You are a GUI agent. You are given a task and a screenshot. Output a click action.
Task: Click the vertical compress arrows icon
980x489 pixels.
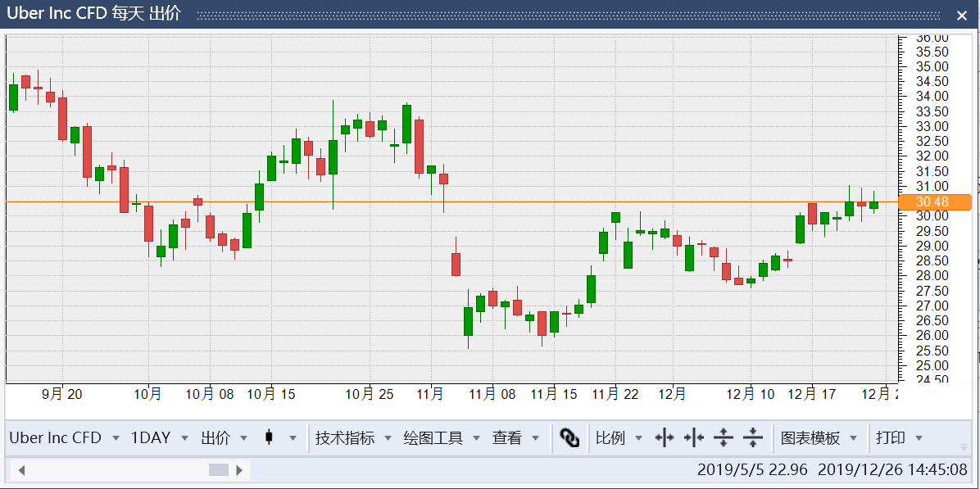click(x=753, y=438)
